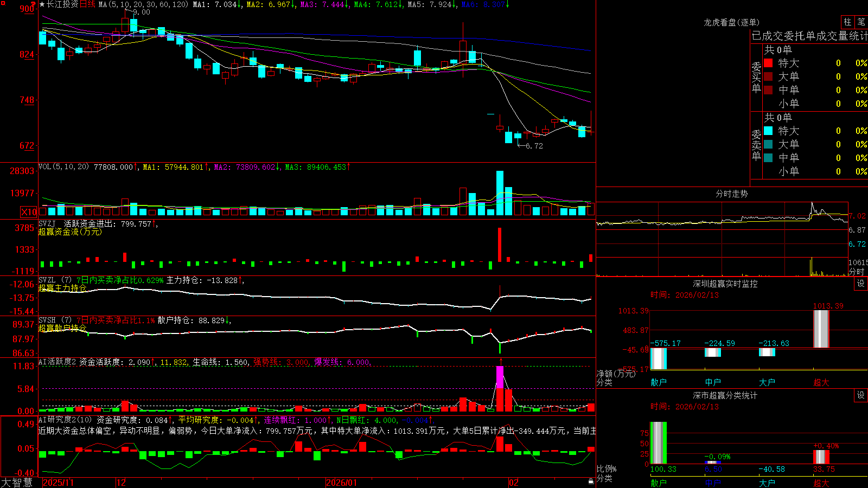Screen dimensions: 868x488
Task: Open 设 settings for 深圳超赢实时监控
Action: pyautogui.click(x=860, y=284)
